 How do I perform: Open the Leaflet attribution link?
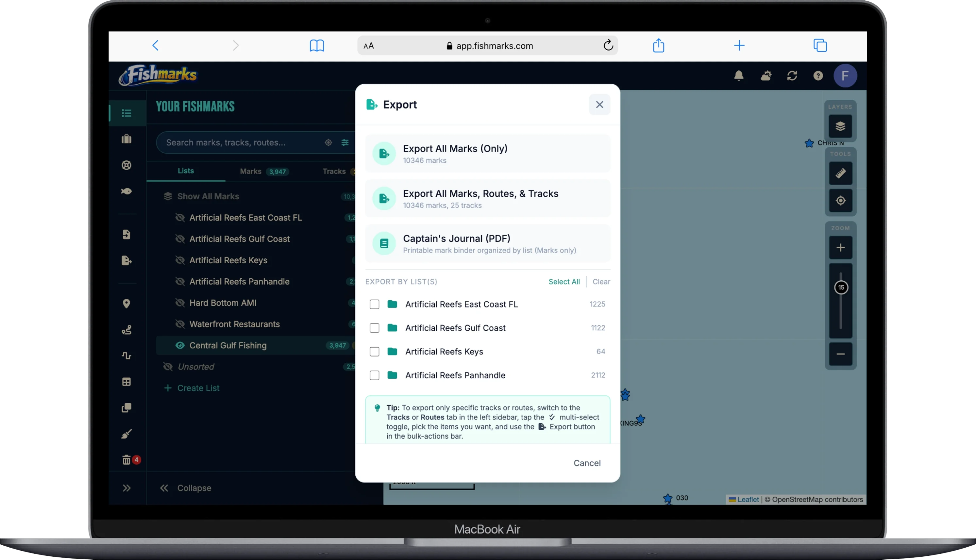tap(748, 500)
